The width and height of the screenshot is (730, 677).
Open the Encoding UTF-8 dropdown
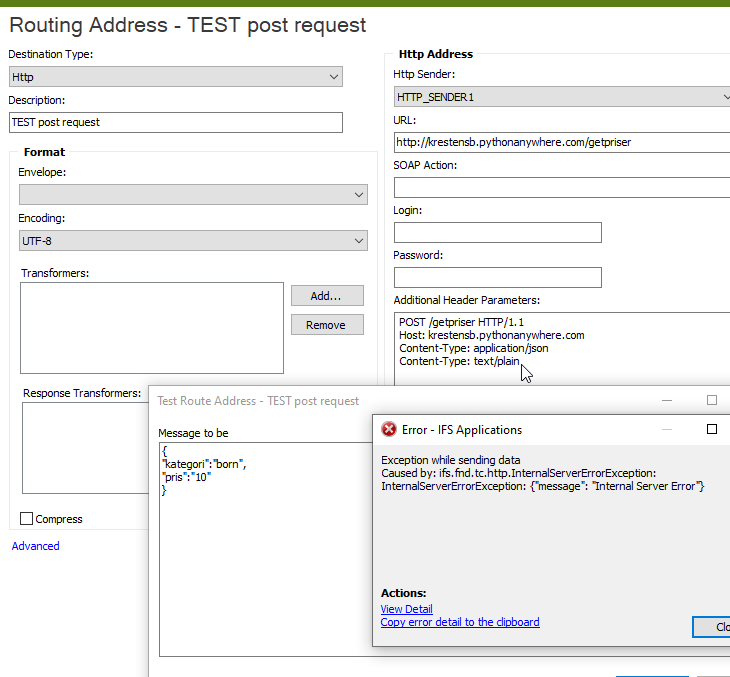(x=193, y=241)
